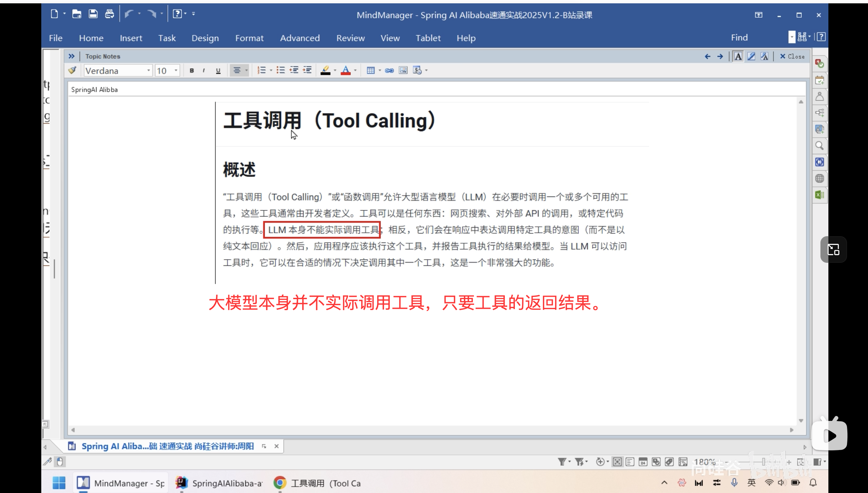Toggle italic formatting in the notes toolbar
This screenshot has width=868, height=493.
pos(204,70)
